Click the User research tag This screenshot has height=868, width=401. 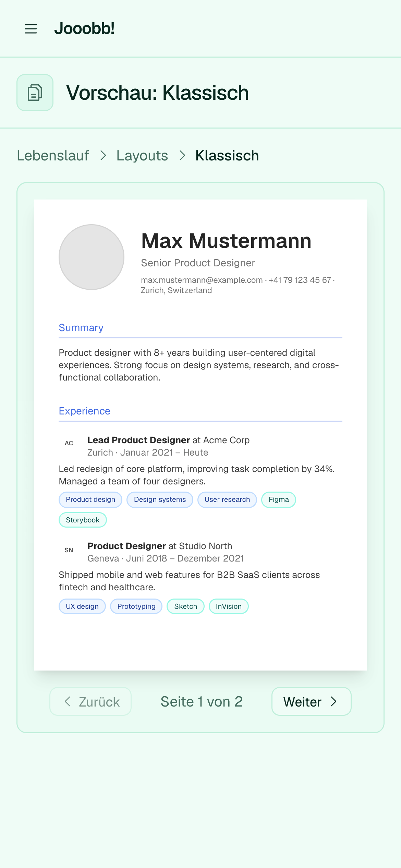[x=227, y=500]
